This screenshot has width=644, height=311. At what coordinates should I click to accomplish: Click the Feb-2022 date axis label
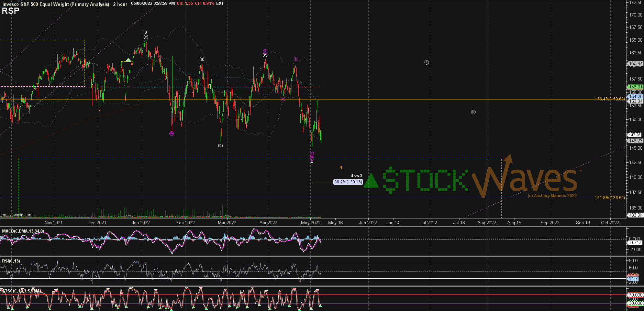pyautogui.click(x=186, y=223)
